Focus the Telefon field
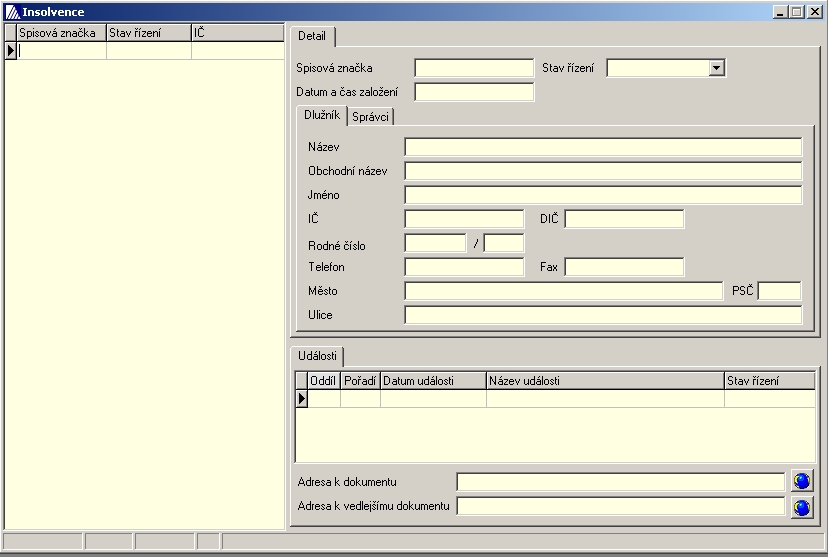 tap(464, 267)
